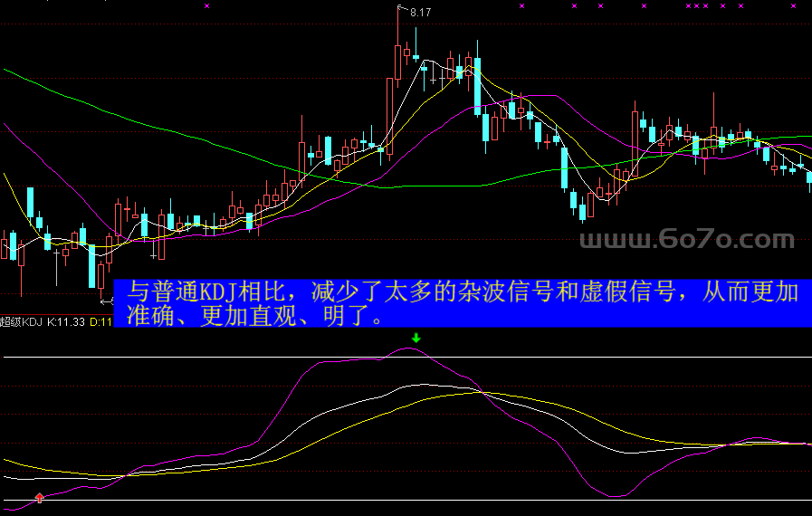
Task: Select the red candlestick below the 8.17 peak
Action: [x=397, y=62]
